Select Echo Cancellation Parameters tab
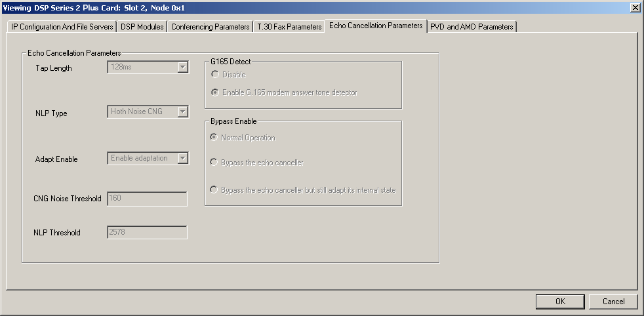Viewport: 644px width, 316px height. (376, 26)
